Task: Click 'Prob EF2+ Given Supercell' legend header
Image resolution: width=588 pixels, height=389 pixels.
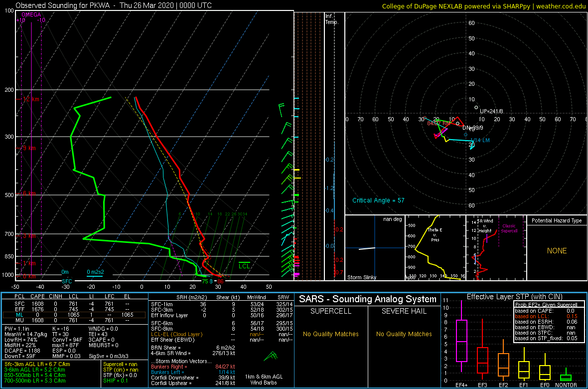Action: click(545, 305)
